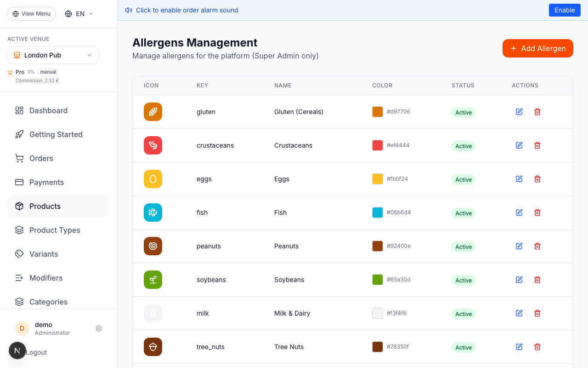This screenshot has width=588, height=368.
Task: Click the delete icon for crustaceans allergen
Action: (x=537, y=145)
